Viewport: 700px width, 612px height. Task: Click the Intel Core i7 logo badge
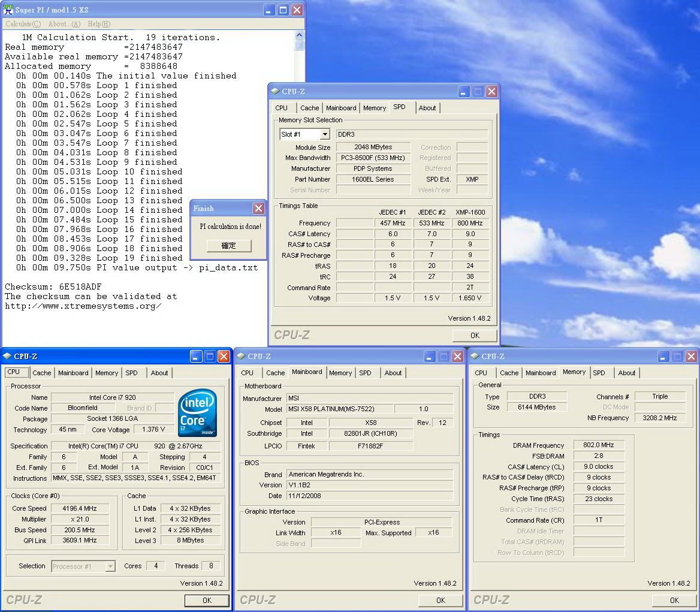click(197, 413)
